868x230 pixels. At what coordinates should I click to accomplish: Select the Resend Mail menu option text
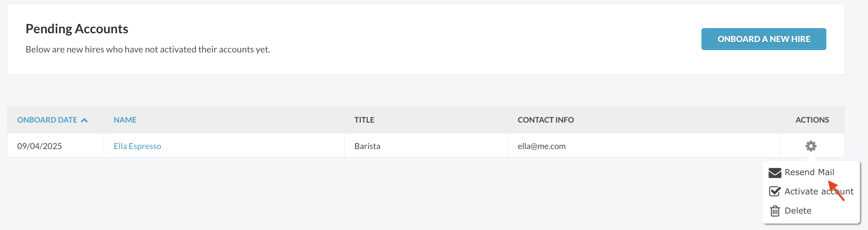pos(810,172)
